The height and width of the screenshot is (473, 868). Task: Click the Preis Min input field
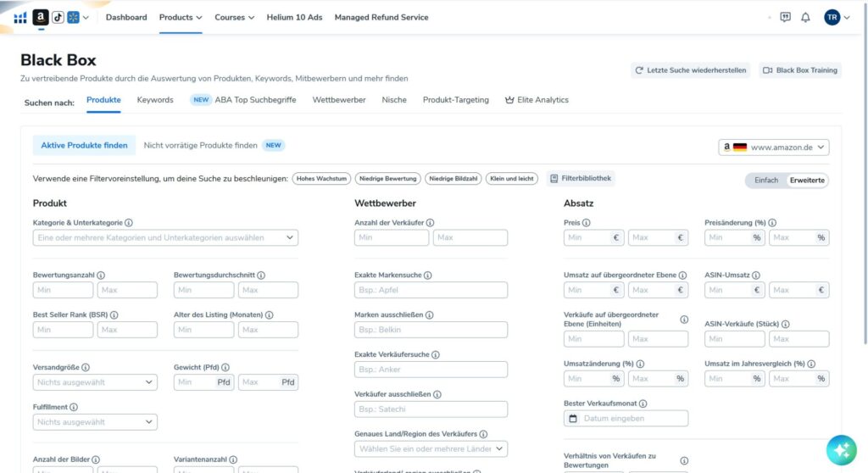click(x=593, y=237)
